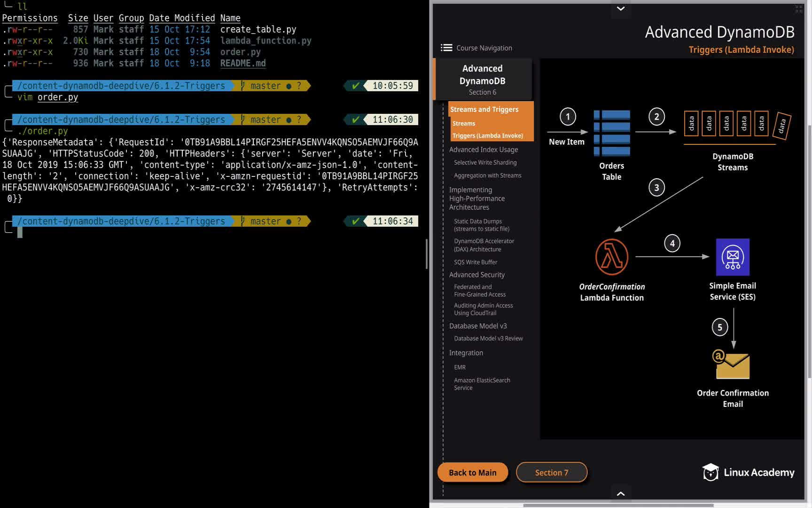Select Advanced Security in navigation

tap(476, 275)
